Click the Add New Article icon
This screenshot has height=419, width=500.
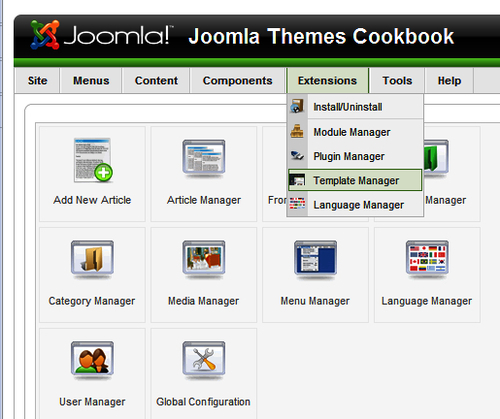[x=93, y=160]
